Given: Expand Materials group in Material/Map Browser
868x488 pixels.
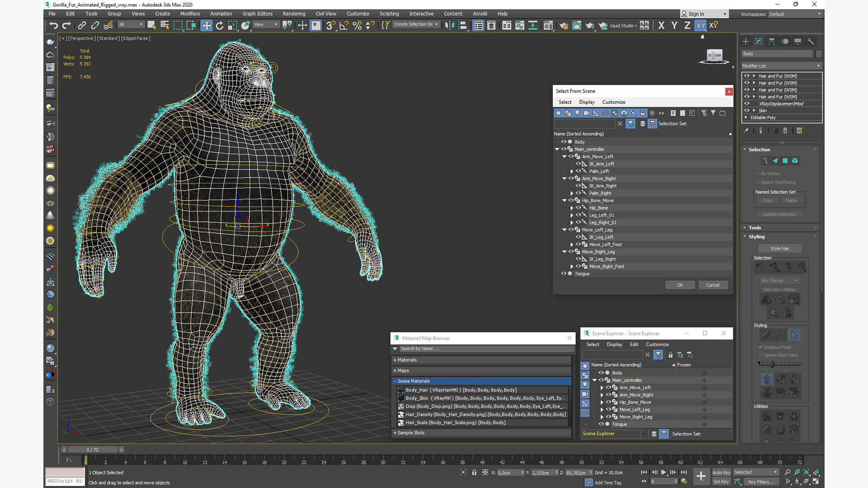Looking at the screenshot, I should coord(481,360).
